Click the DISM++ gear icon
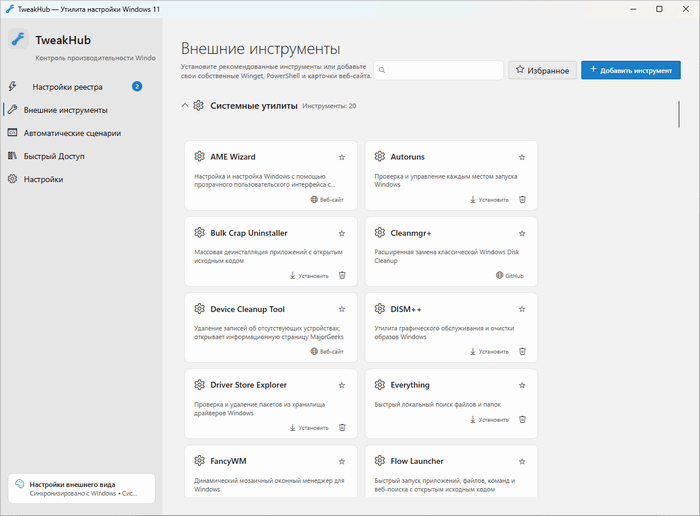 pos(379,308)
